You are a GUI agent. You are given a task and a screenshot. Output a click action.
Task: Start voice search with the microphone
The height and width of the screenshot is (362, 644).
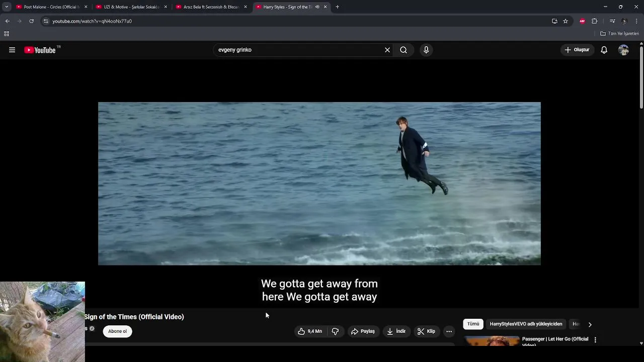point(426,50)
